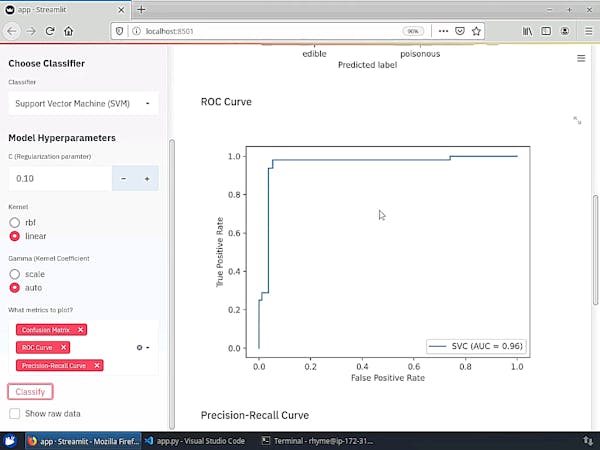The height and width of the screenshot is (450, 600).
Task: Open page actions three-dots menu
Action: pyautogui.click(x=443, y=31)
